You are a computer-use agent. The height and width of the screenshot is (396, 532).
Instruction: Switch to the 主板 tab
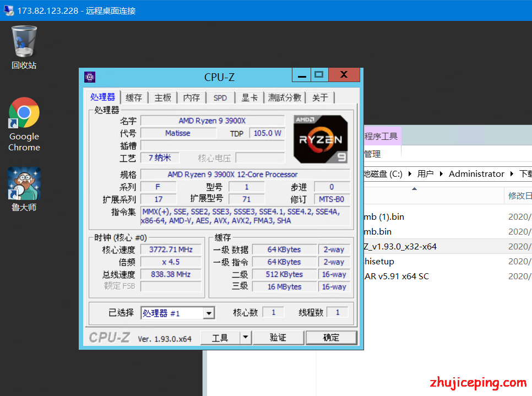coord(163,97)
